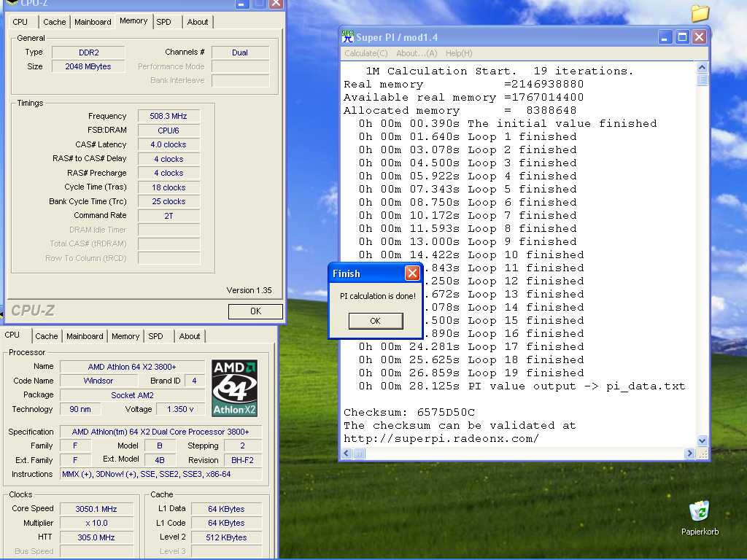The height and width of the screenshot is (560, 747).
Task: Click the Technology field showing 90 nm
Action: pyautogui.click(x=80, y=409)
